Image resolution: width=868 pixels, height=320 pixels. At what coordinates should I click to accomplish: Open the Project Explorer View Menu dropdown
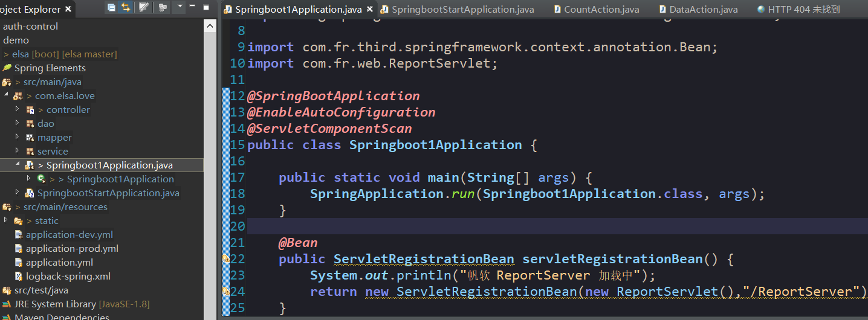(180, 7)
